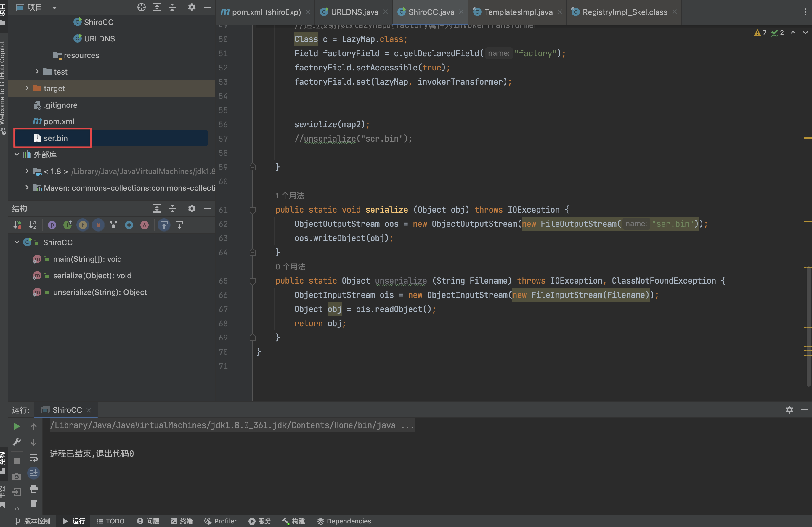Fold the unserialize method at line 65
Image resolution: width=812 pixels, height=527 pixels.
coord(253,281)
